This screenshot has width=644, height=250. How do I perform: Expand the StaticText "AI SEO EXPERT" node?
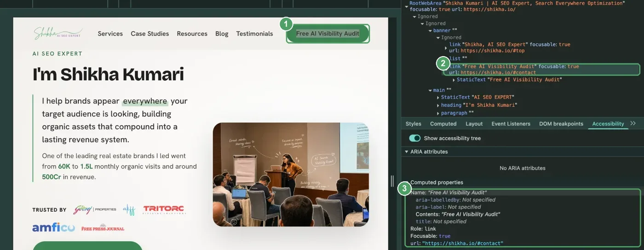coord(438,97)
